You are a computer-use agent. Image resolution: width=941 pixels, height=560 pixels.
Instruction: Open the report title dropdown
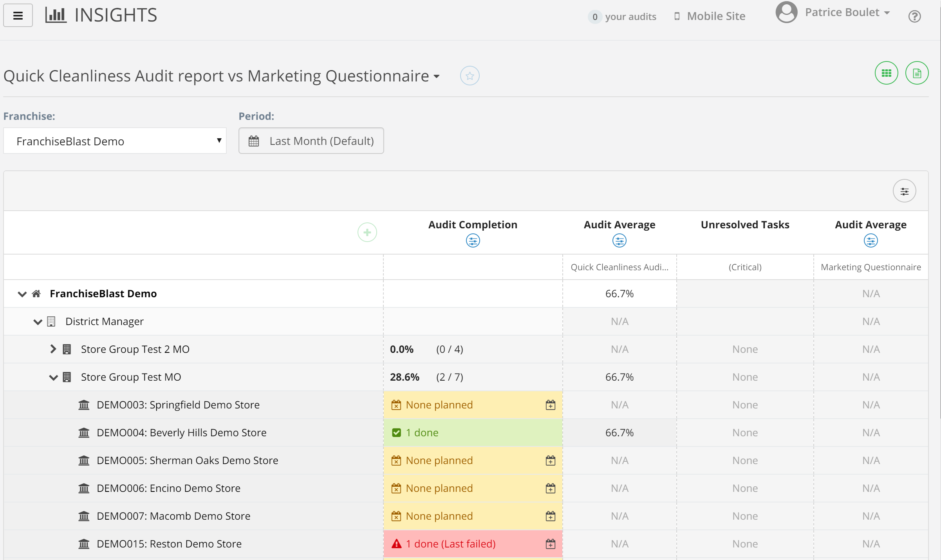point(436,76)
